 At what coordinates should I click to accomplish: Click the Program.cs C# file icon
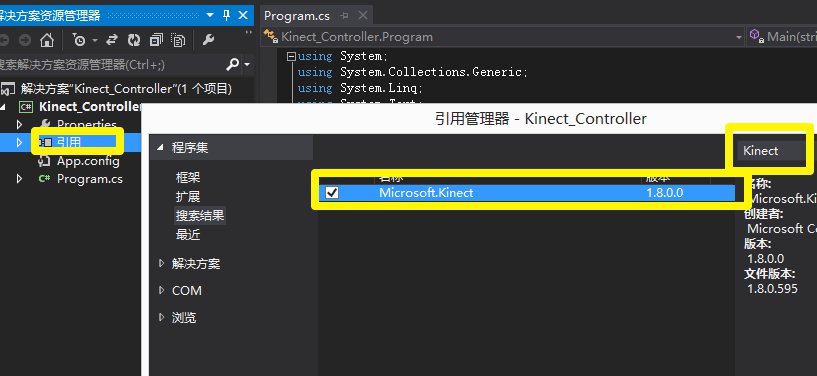pyautogui.click(x=44, y=179)
